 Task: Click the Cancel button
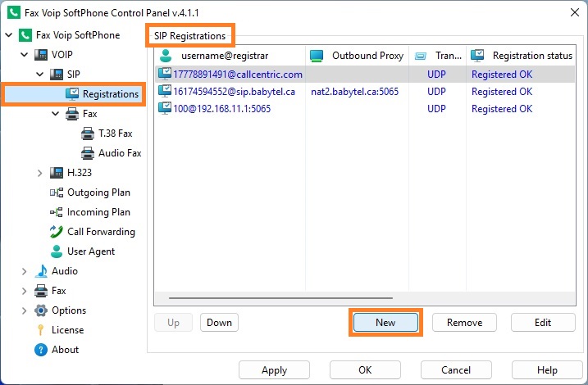click(x=456, y=370)
